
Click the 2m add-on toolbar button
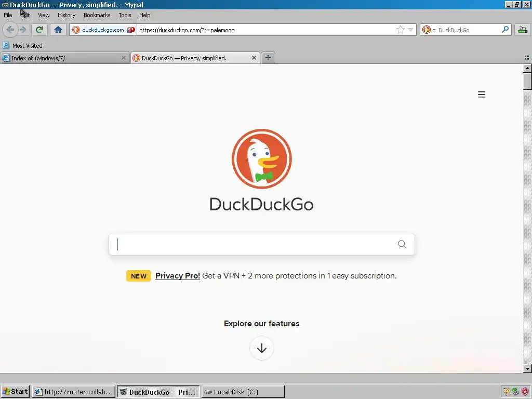523,30
